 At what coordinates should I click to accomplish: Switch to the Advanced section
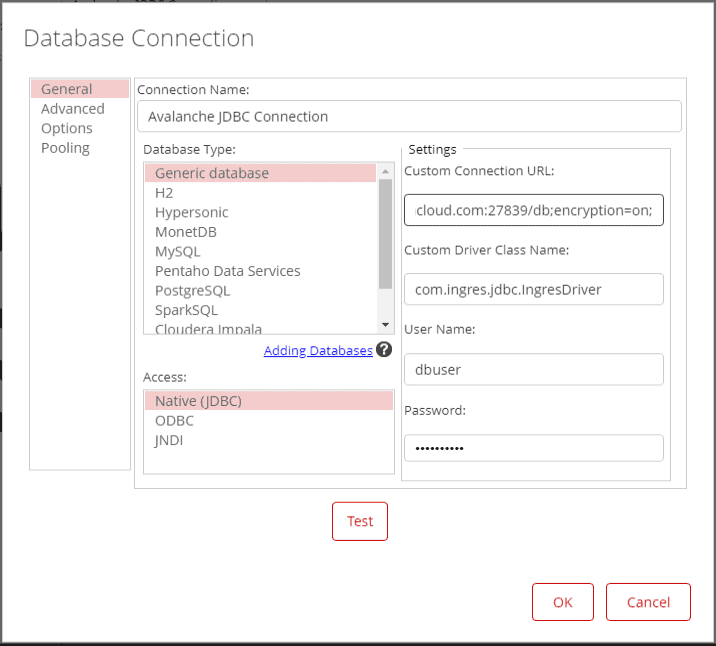click(x=73, y=109)
